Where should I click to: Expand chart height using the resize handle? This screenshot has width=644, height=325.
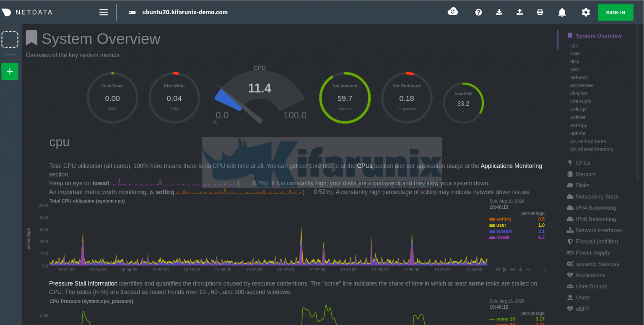click(x=545, y=269)
